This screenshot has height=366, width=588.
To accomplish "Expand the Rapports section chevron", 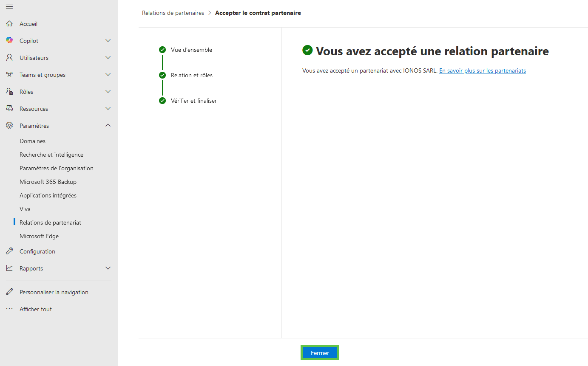I will [108, 268].
